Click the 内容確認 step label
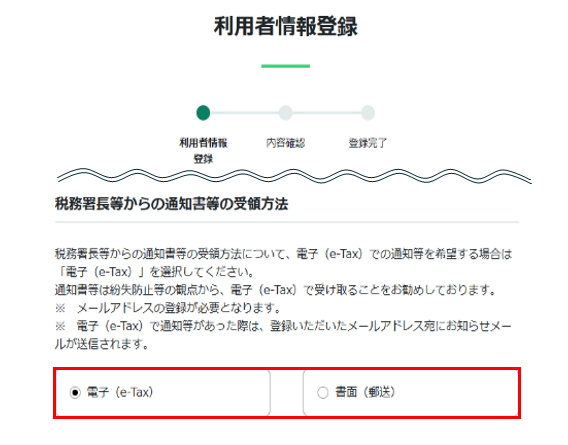The width and height of the screenshot is (568, 445). click(x=285, y=143)
